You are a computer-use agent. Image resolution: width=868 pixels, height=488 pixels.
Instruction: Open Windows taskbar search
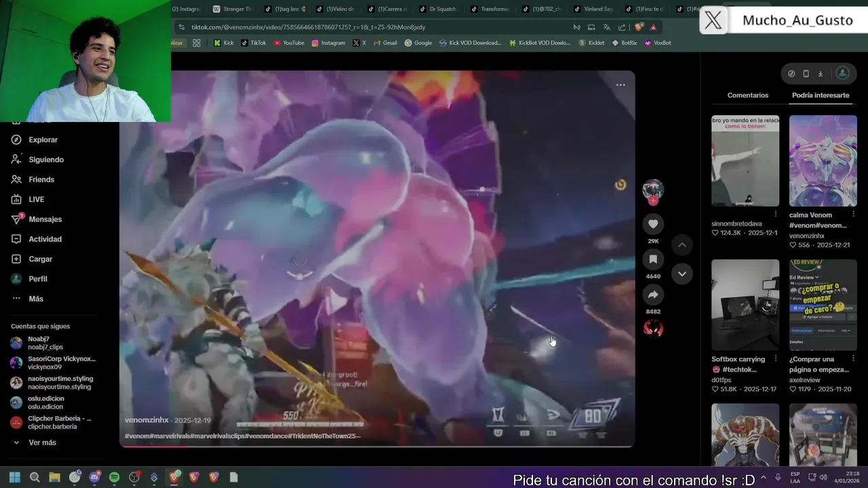pyautogui.click(x=35, y=477)
